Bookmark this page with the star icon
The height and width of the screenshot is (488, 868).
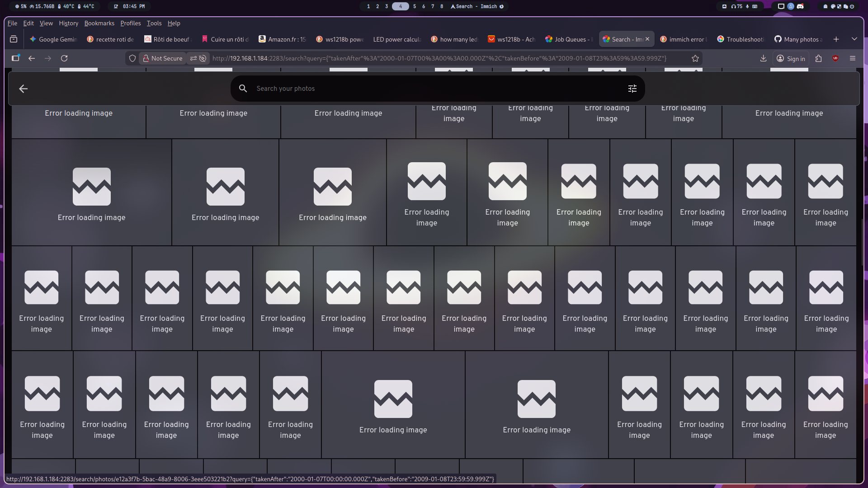click(696, 58)
